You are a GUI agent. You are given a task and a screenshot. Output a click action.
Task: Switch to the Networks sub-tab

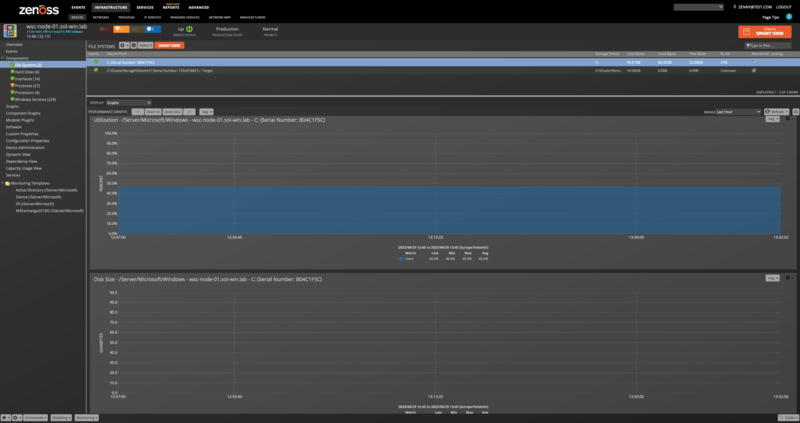pyautogui.click(x=101, y=17)
